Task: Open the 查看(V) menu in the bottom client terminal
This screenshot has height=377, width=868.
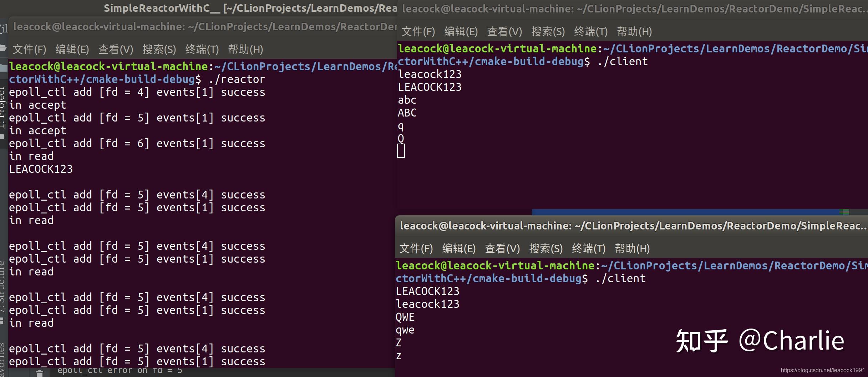Action: [503, 249]
